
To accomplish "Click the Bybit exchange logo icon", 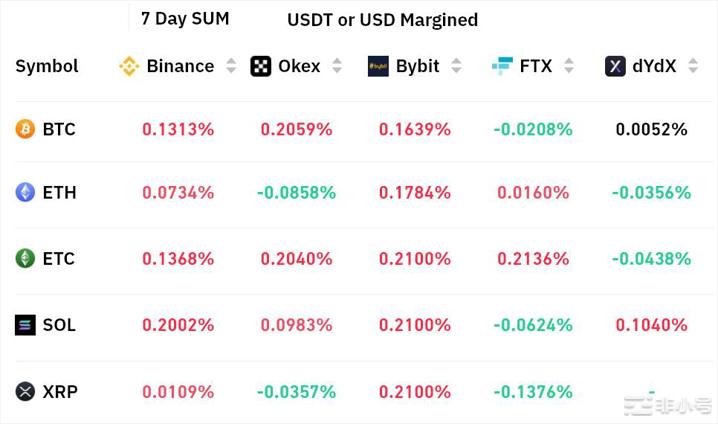I will point(378,66).
